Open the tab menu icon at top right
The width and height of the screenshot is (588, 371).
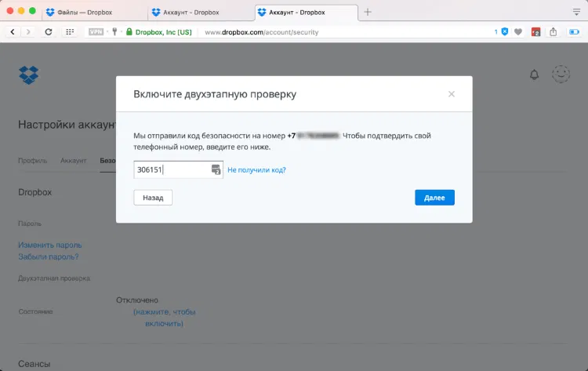click(x=577, y=12)
